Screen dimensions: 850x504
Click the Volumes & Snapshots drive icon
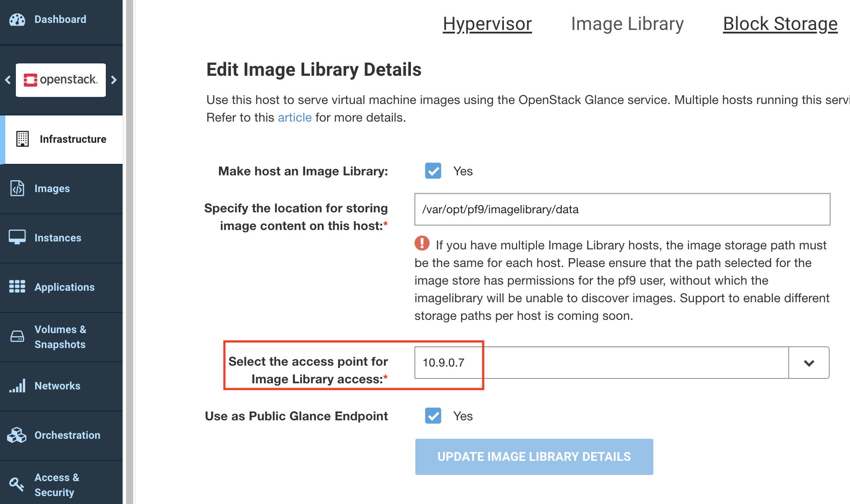[x=17, y=337]
